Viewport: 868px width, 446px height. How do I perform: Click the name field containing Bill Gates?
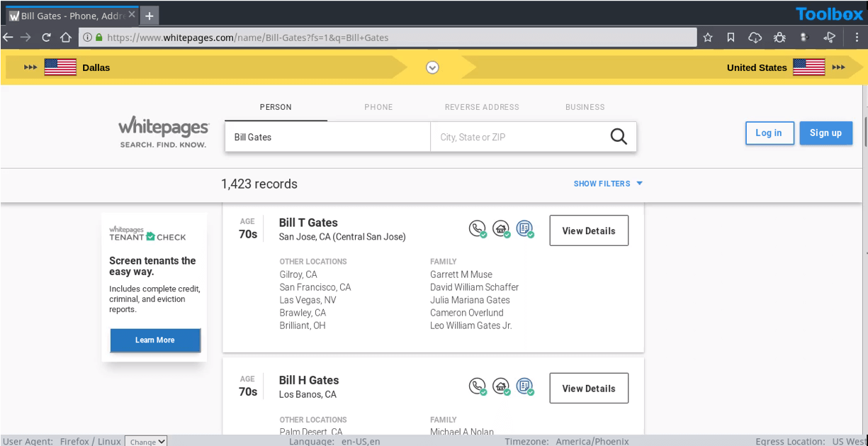pyautogui.click(x=327, y=137)
